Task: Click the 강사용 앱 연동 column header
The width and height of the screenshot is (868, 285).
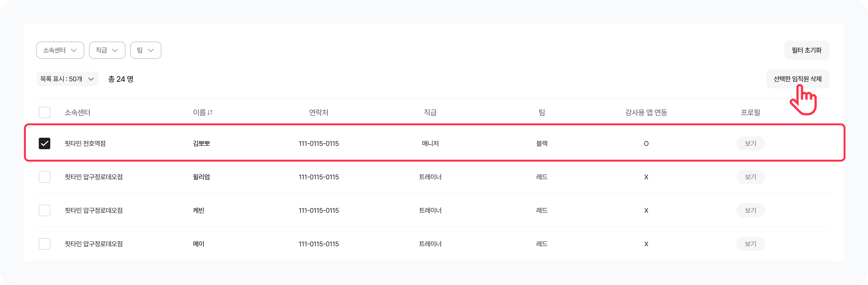Action: pyautogui.click(x=646, y=112)
